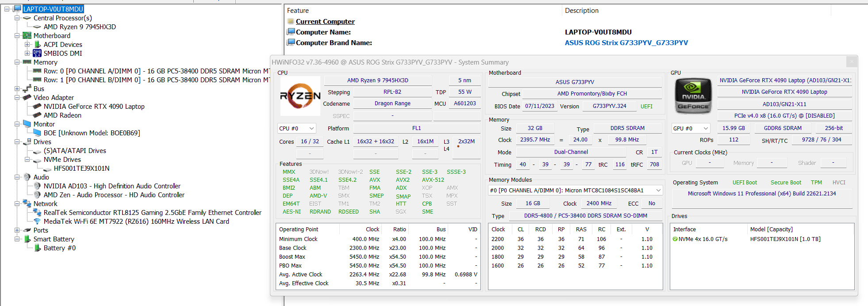The width and height of the screenshot is (868, 306).
Task: Select AMD Radeon tree item
Action: click(62, 115)
